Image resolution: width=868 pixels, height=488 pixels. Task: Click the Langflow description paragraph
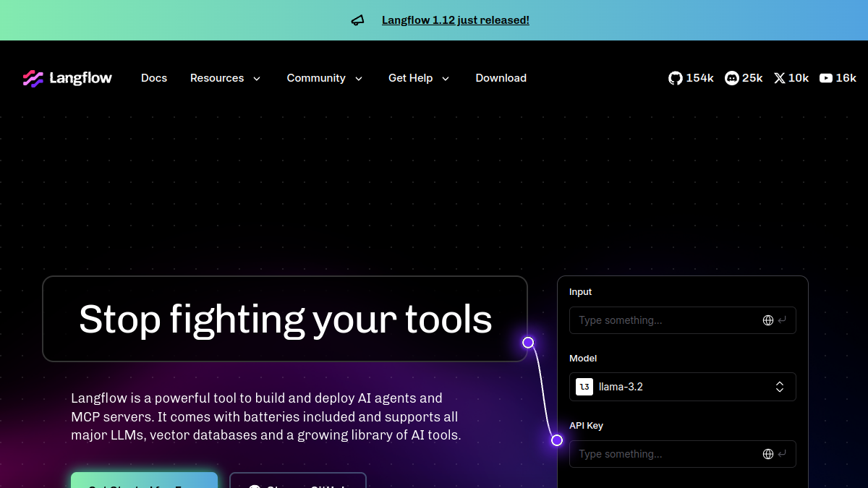(x=266, y=417)
